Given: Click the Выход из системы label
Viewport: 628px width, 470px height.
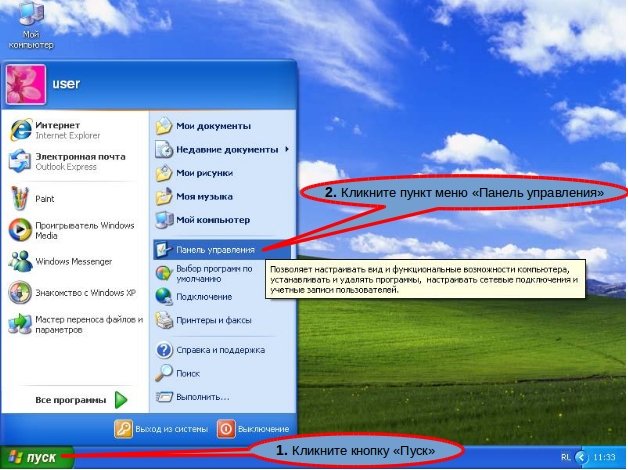Looking at the screenshot, I should pyautogui.click(x=171, y=429).
